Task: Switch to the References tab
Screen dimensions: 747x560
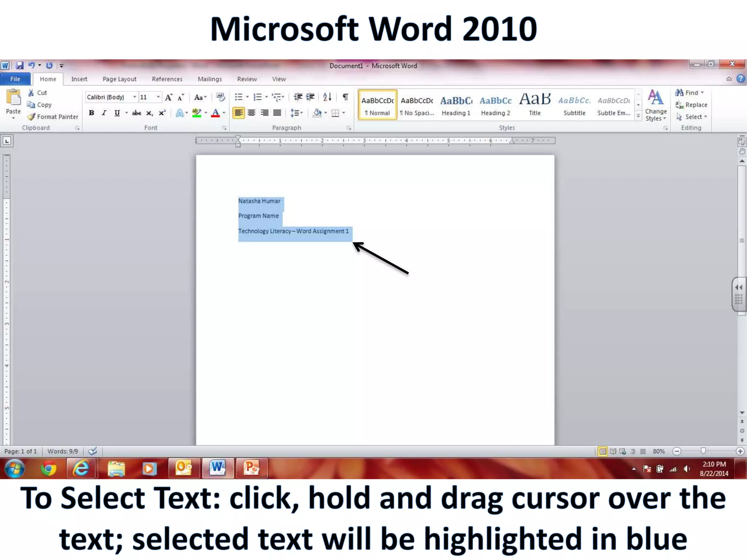Action: pos(167,79)
